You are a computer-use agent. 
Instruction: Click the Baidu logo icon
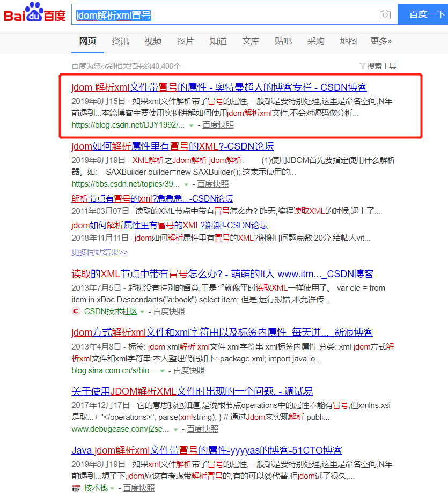33,14
